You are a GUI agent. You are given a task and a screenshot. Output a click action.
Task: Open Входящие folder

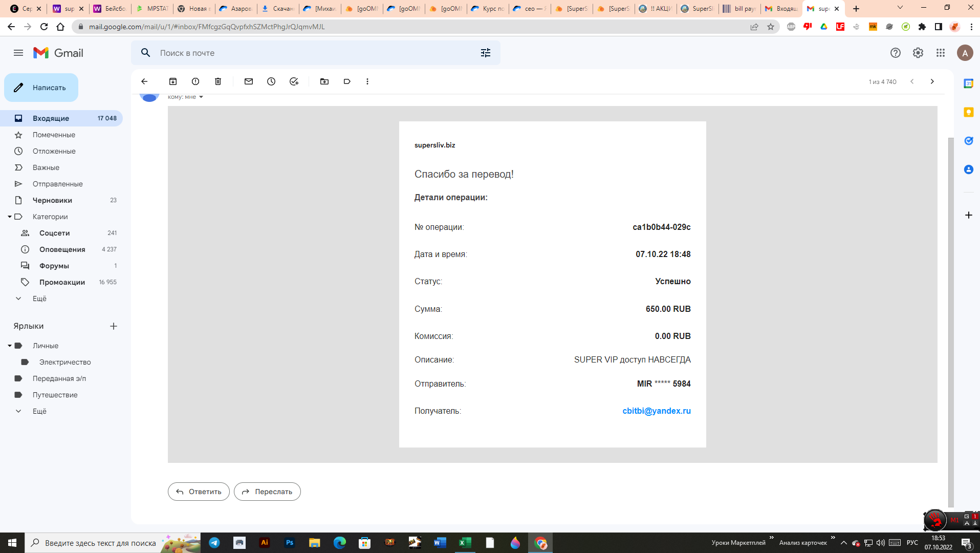(61, 118)
